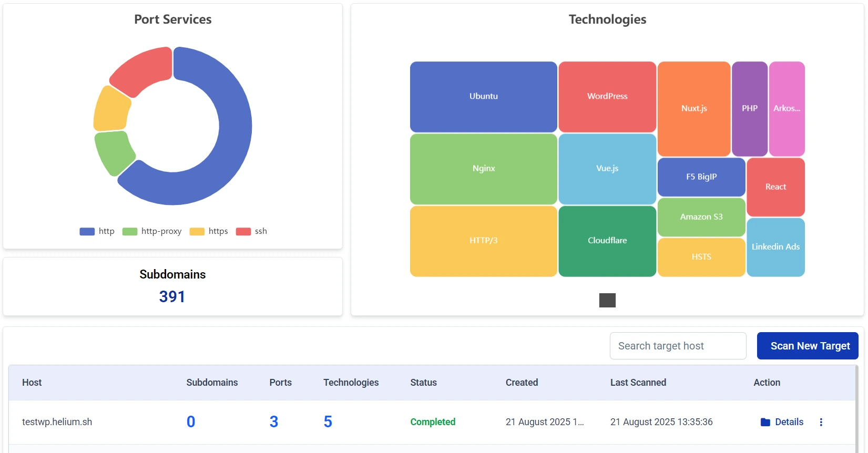This screenshot has width=868, height=453.
Task: Click the subdomain count 0 in the row
Action: [191, 422]
